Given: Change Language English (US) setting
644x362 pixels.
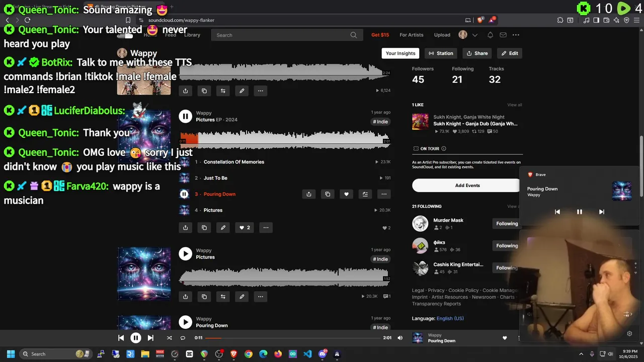Looking at the screenshot, I should coord(450,318).
